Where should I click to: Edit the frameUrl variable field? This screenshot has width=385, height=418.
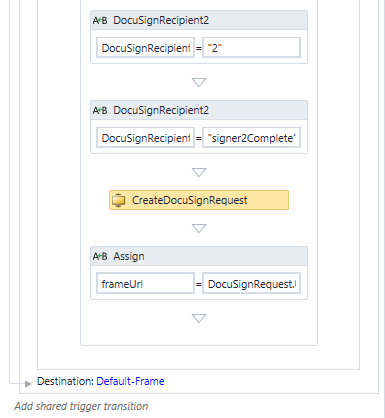point(145,283)
